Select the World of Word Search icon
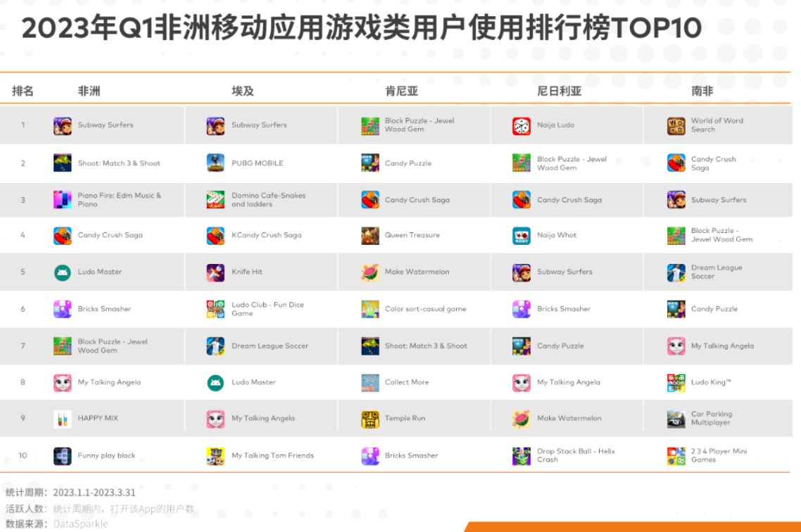The height and width of the screenshot is (532, 801). 676,126
